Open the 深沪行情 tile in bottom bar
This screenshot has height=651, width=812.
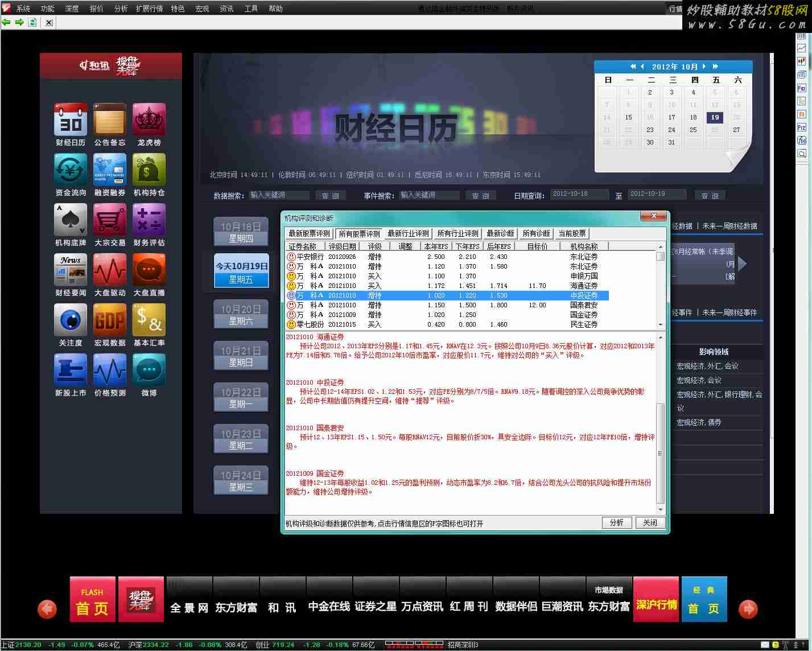pos(656,599)
